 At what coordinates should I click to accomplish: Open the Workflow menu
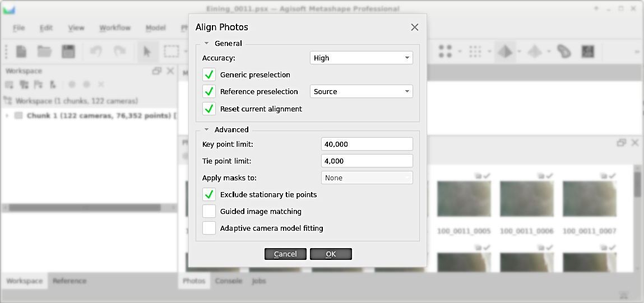pyautogui.click(x=115, y=28)
